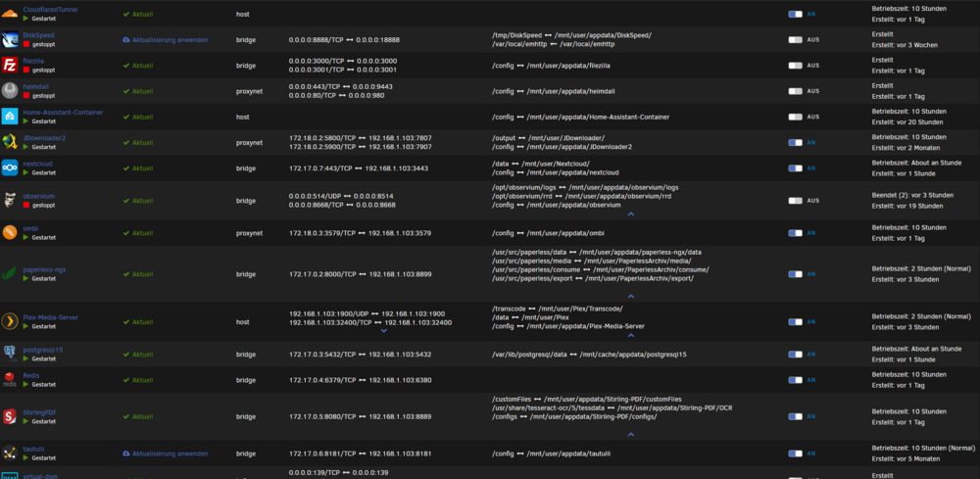This screenshot has width=980, height=479.
Task: Click the tautulli container icon
Action: coord(10,453)
